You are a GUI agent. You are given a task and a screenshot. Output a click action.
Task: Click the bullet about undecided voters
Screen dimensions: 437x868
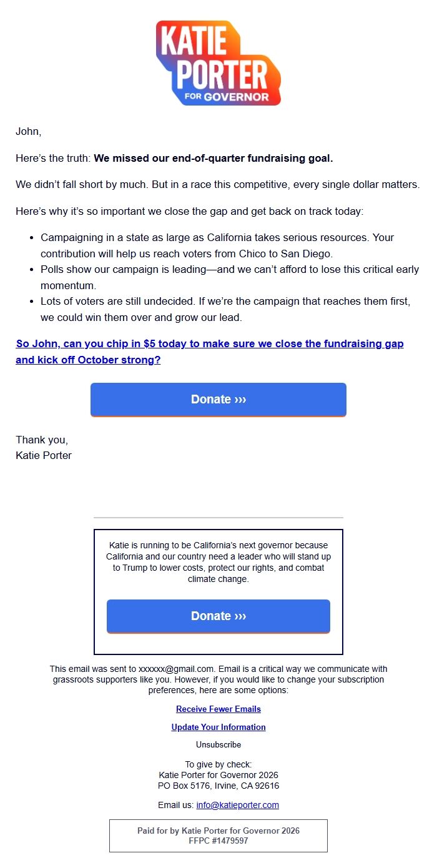point(225,310)
